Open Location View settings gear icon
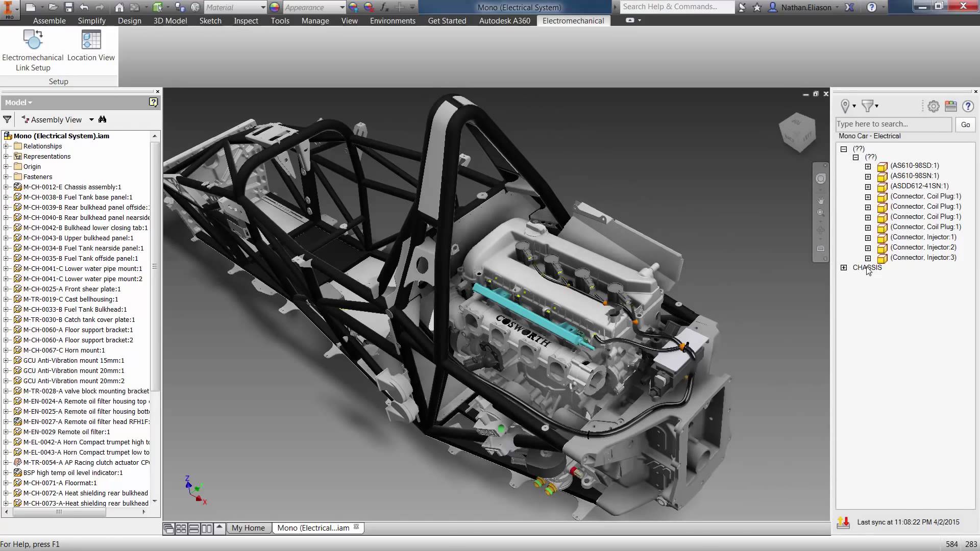The width and height of the screenshot is (980, 551). 934,106
